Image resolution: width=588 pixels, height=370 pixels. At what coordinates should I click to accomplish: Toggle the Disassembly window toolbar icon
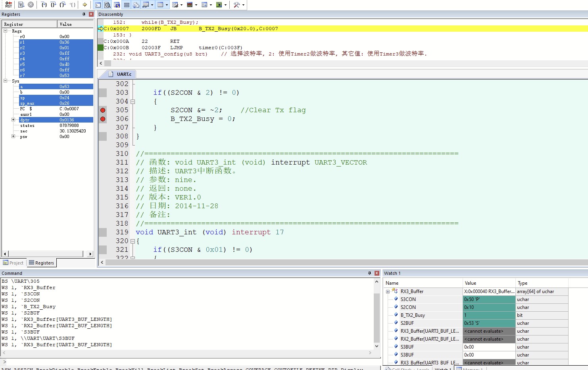(107, 5)
